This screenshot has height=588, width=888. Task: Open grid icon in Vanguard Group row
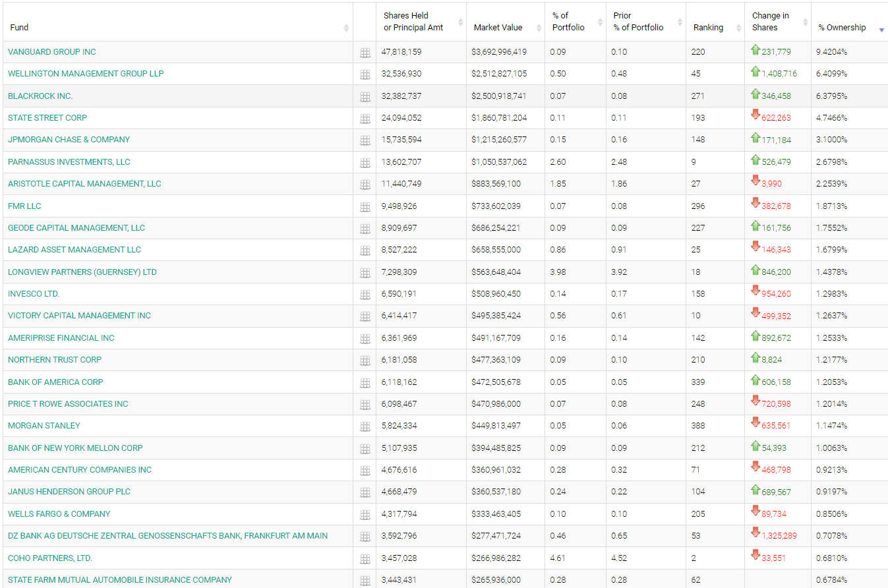[x=365, y=53]
